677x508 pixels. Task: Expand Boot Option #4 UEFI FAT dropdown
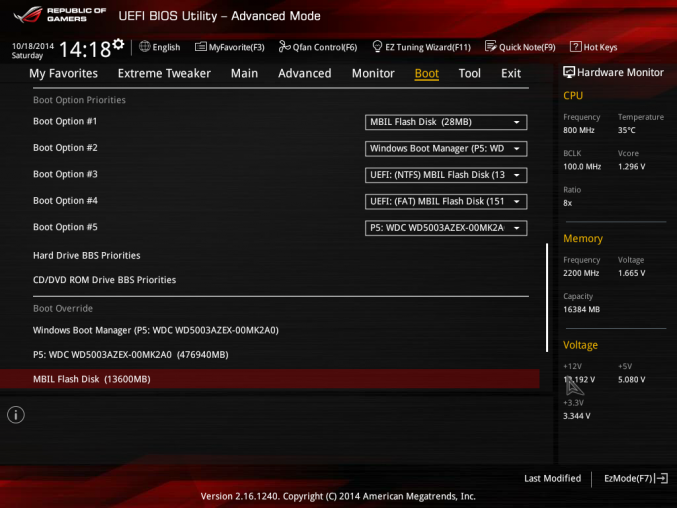(x=446, y=202)
